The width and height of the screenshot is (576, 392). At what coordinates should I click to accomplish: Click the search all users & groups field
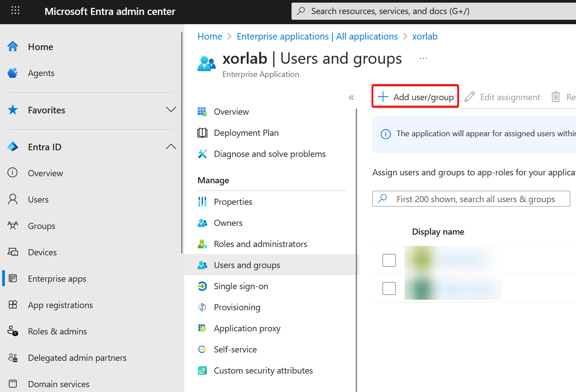tap(471, 199)
